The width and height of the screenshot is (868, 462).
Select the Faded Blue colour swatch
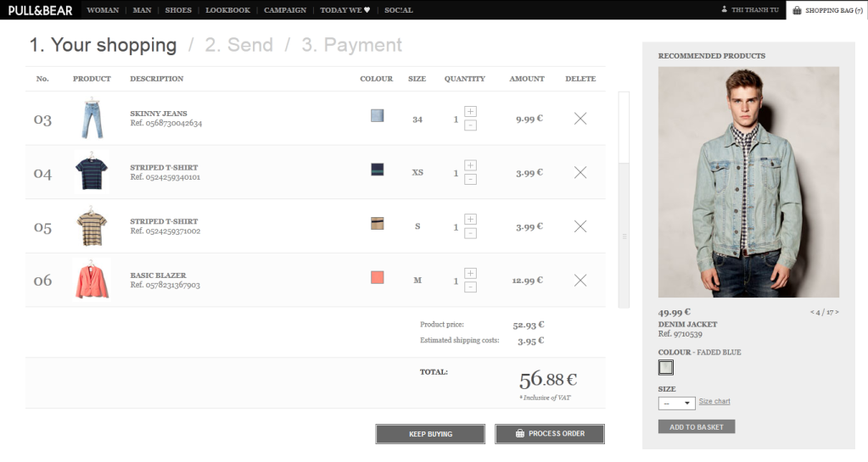coord(666,368)
